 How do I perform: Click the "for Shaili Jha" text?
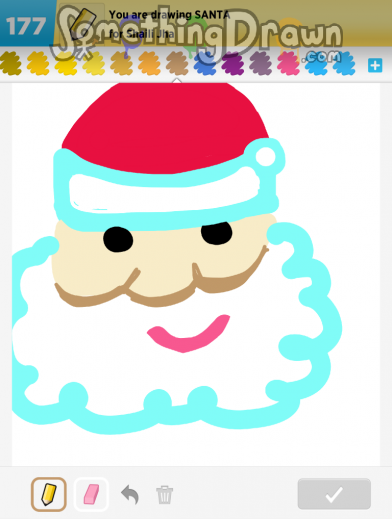pyautogui.click(x=141, y=34)
